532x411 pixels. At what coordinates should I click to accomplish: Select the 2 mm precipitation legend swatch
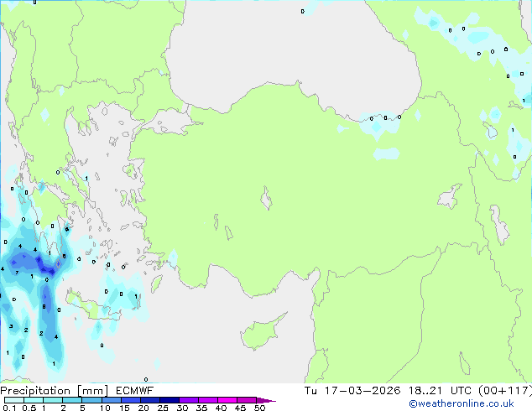click(x=72, y=400)
